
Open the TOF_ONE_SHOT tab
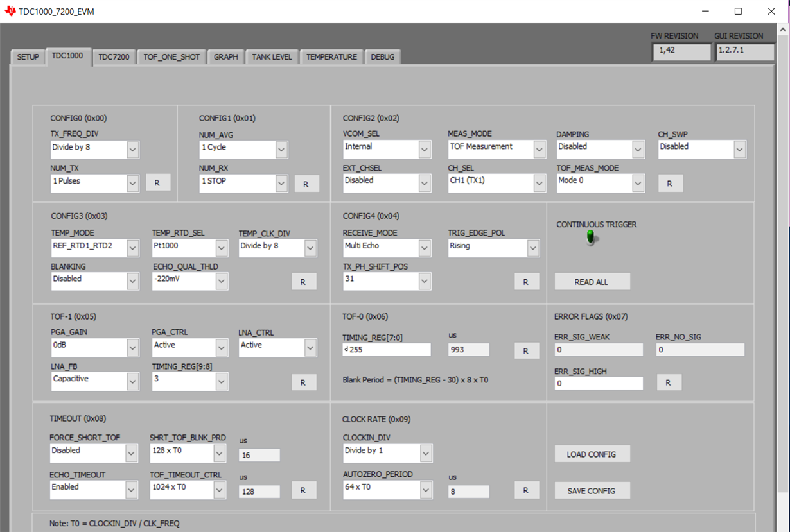click(171, 57)
